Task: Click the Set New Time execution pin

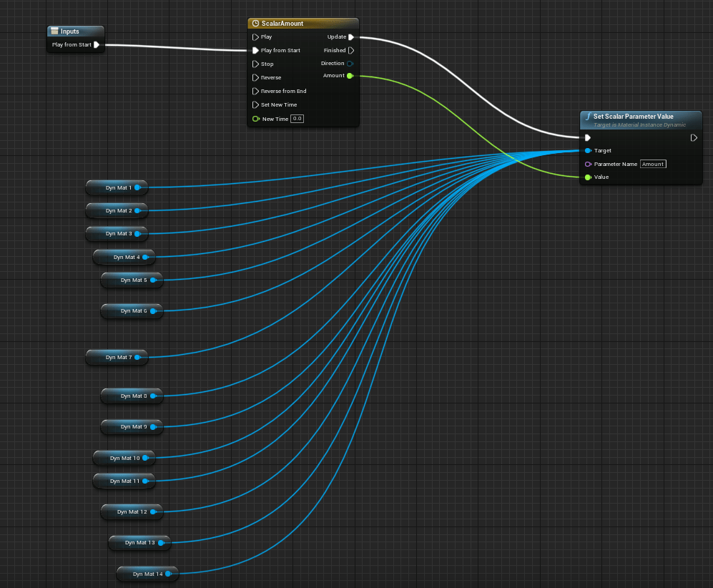Action: pyautogui.click(x=255, y=104)
